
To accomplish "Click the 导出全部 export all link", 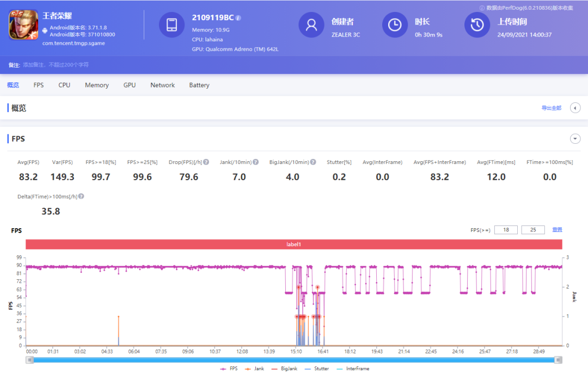I will (x=551, y=108).
